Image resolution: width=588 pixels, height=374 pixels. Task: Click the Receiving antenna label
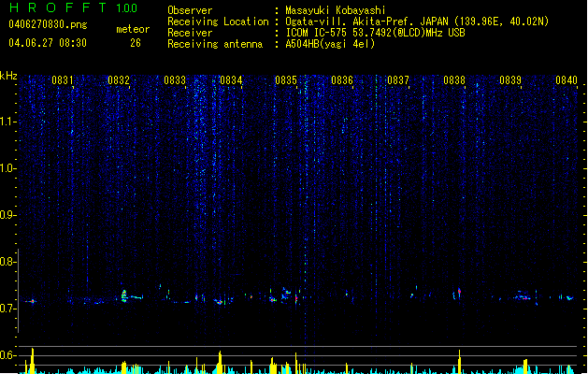215,44
